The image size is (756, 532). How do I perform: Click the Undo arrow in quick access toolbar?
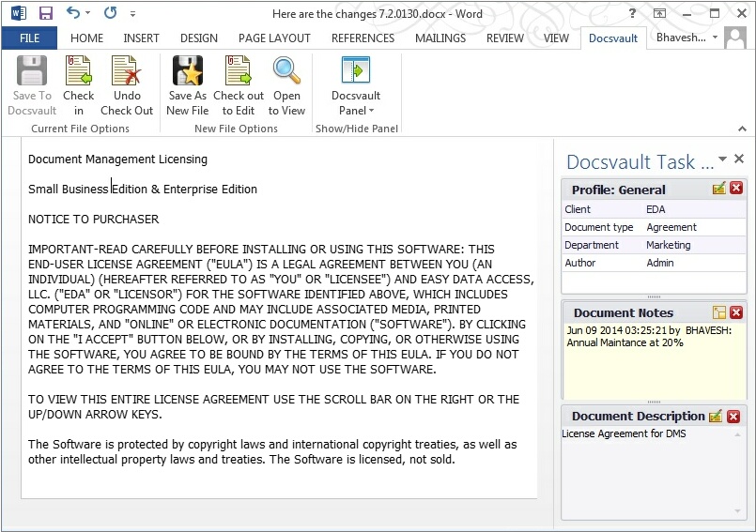(x=73, y=12)
